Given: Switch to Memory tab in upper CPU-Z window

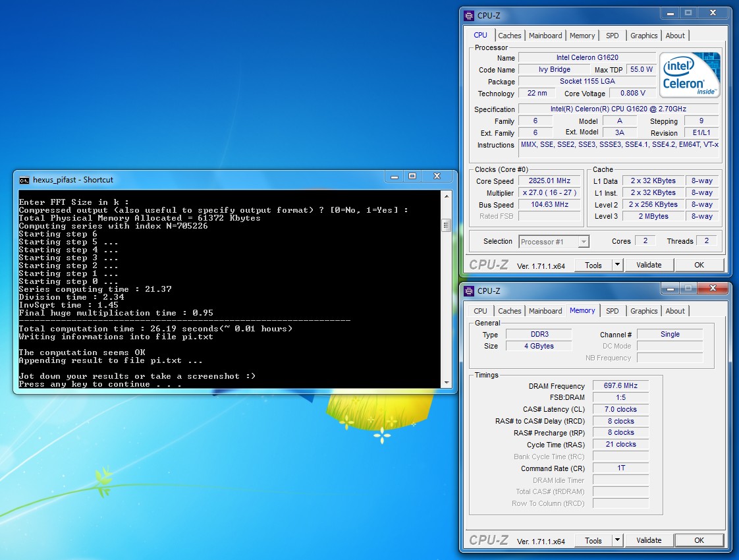Looking at the screenshot, I should pyautogui.click(x=582, y=36).
